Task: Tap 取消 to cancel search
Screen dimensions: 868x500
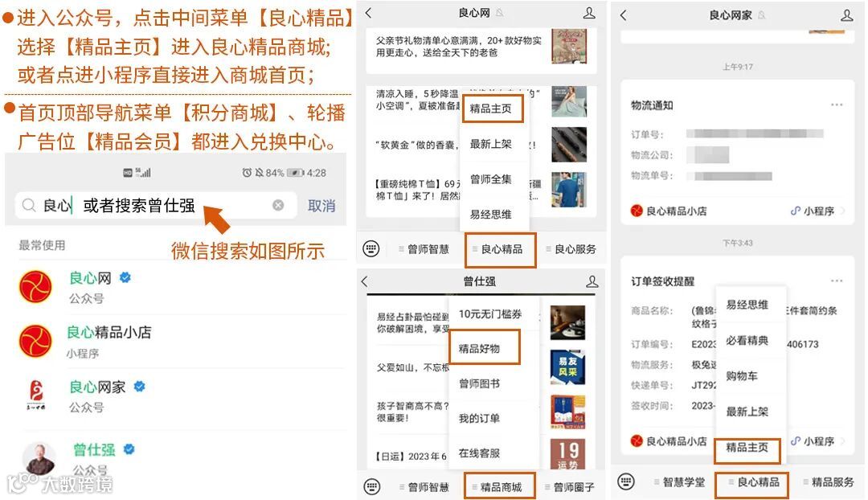Action: coord(321,206)
